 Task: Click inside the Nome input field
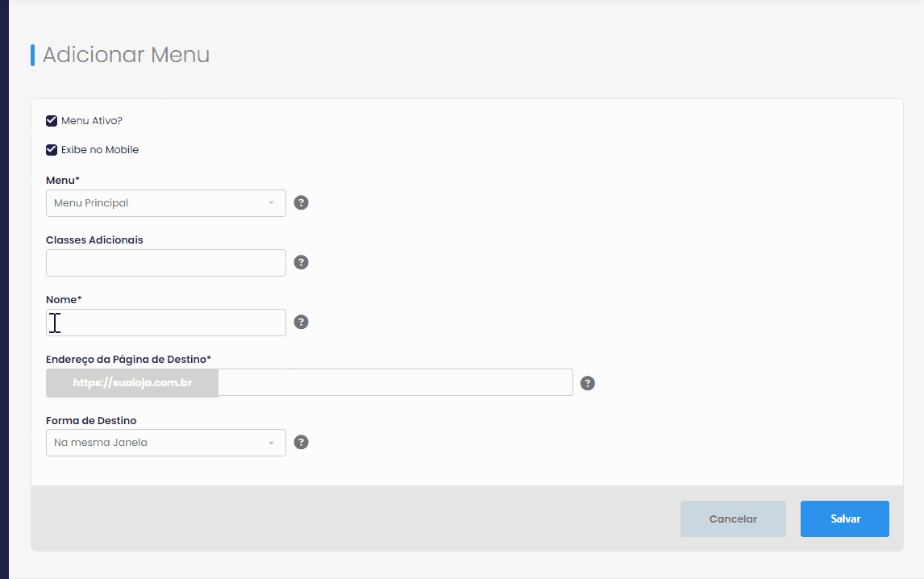click(166, 323)
